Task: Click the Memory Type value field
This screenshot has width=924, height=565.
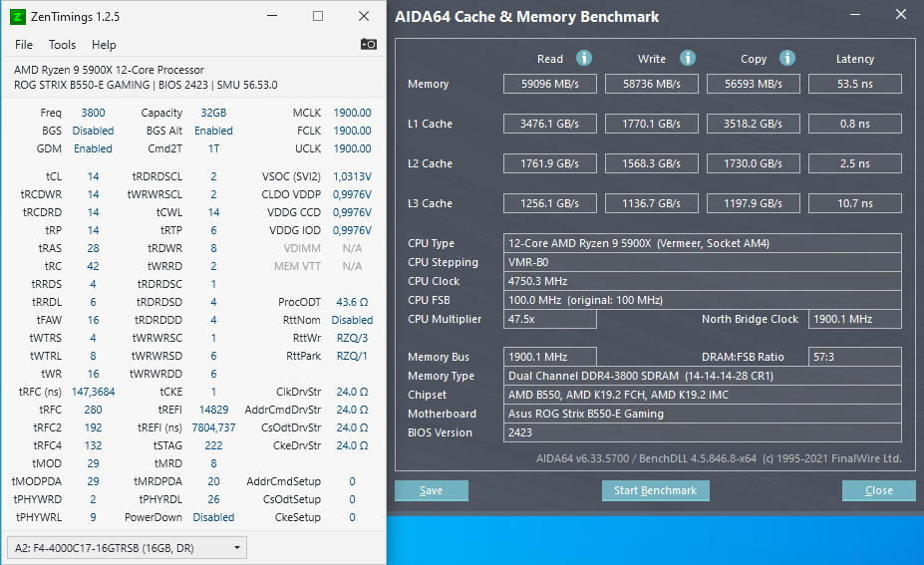Action: (x=703, y=376)
